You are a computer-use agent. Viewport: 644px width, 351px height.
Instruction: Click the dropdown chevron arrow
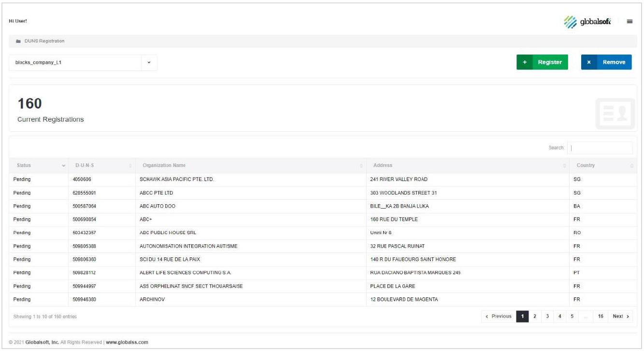pos(149,62)
